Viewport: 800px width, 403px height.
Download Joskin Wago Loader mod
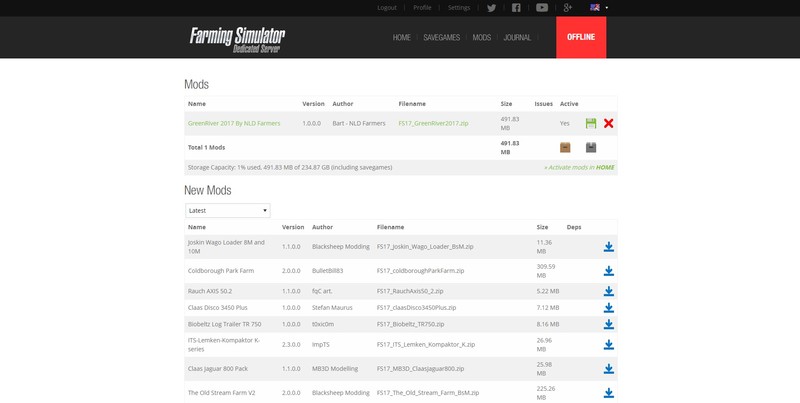tap(608, 246)
